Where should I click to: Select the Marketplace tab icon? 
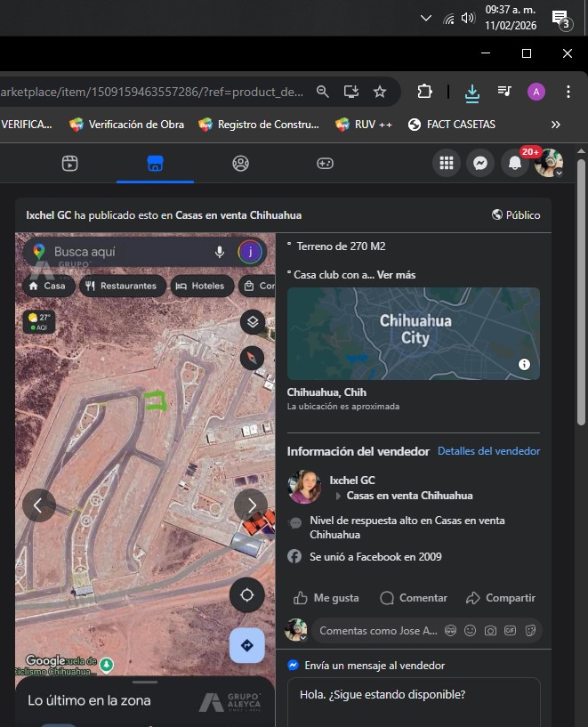click(155, 163)
